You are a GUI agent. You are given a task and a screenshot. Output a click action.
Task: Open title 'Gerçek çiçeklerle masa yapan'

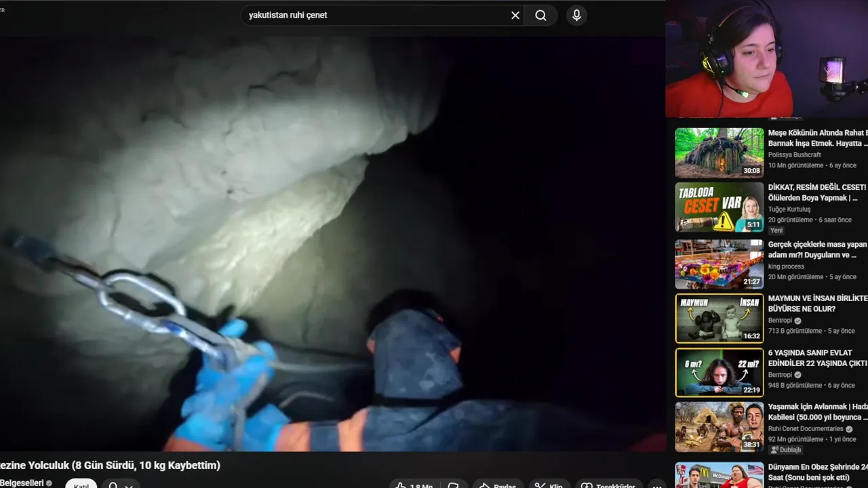click(x=818, y=249)
